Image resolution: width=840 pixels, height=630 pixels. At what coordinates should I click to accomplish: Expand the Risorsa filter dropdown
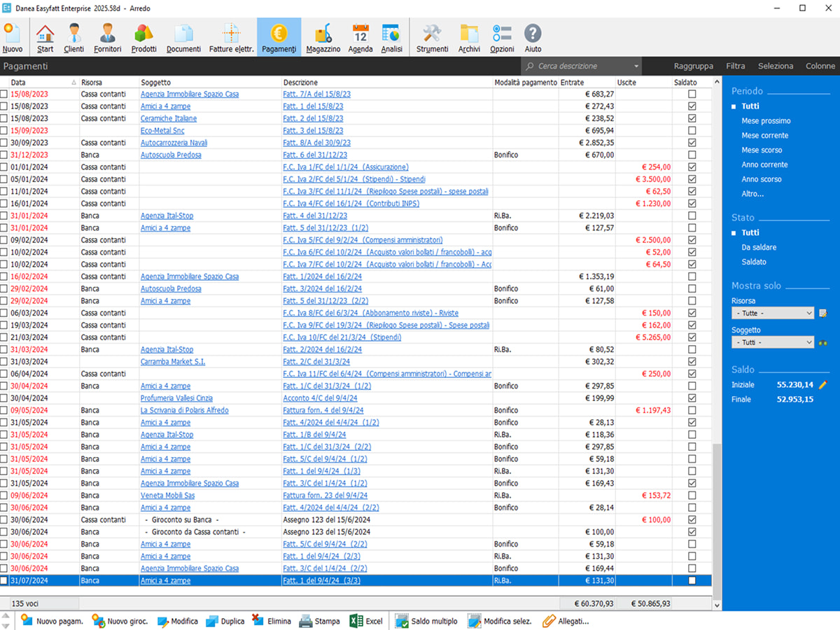[809, 314]
